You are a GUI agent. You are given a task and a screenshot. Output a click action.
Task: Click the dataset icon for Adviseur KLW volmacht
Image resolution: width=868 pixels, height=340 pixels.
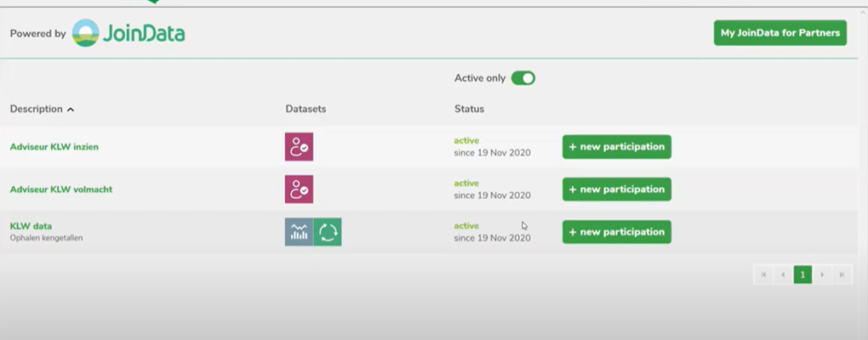pyautogui.click(x=299, y=190)
